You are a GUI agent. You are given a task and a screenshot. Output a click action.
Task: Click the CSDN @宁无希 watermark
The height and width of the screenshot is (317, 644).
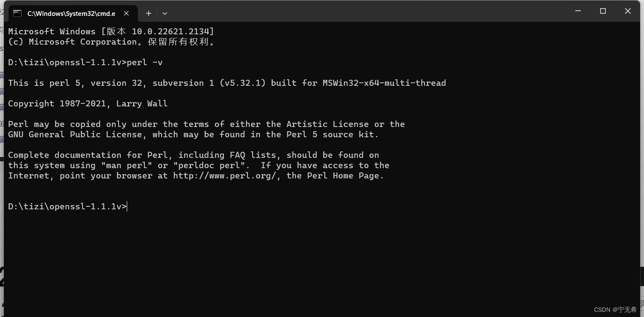[x=615, y=310]
